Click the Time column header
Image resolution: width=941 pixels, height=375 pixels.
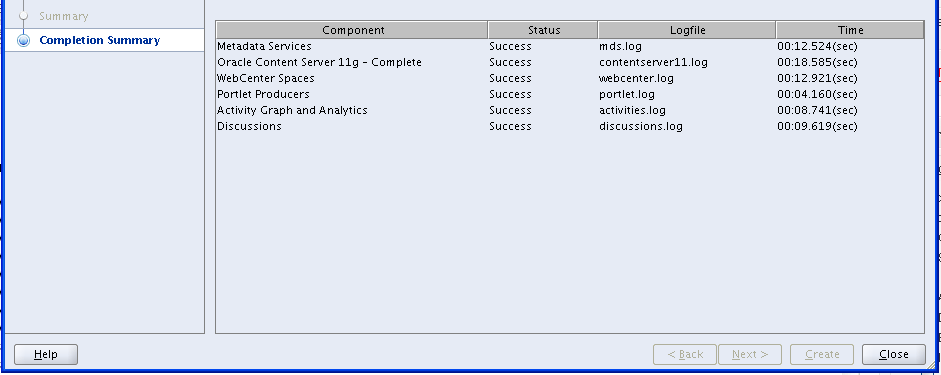coord(850,30)
